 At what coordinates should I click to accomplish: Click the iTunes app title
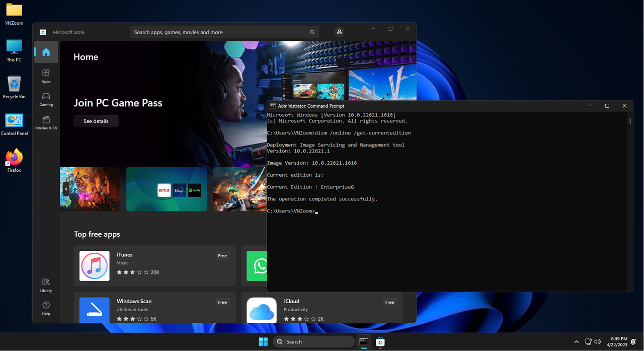(x=125, y=255)
